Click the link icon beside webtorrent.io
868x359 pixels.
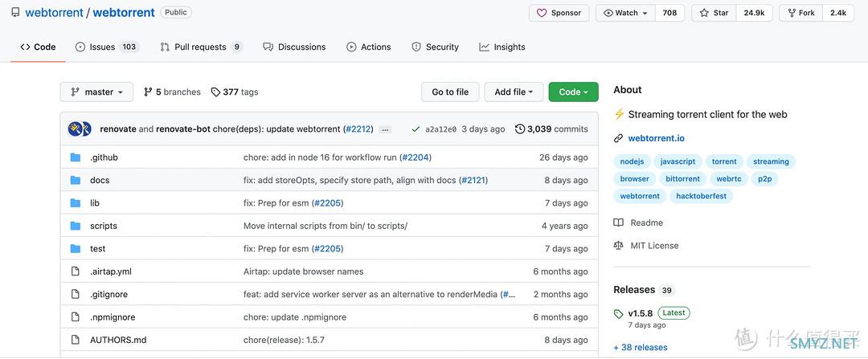click(618, 138)
